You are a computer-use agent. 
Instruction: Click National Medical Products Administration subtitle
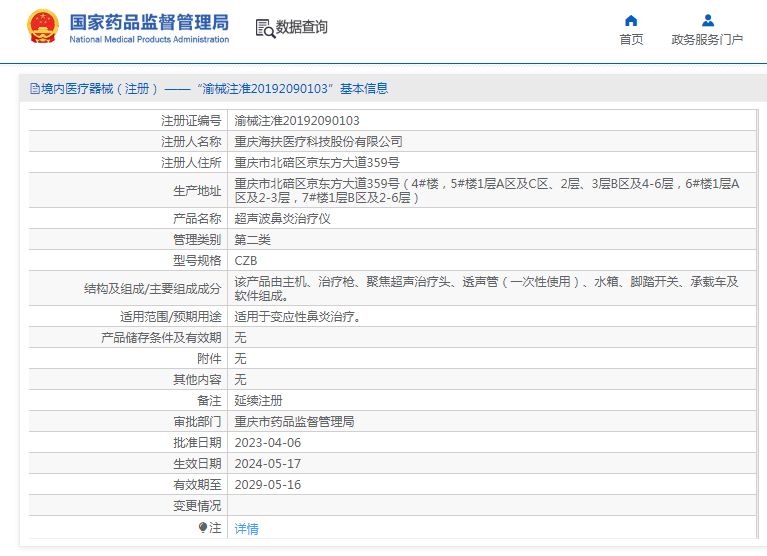click(149, 39)
